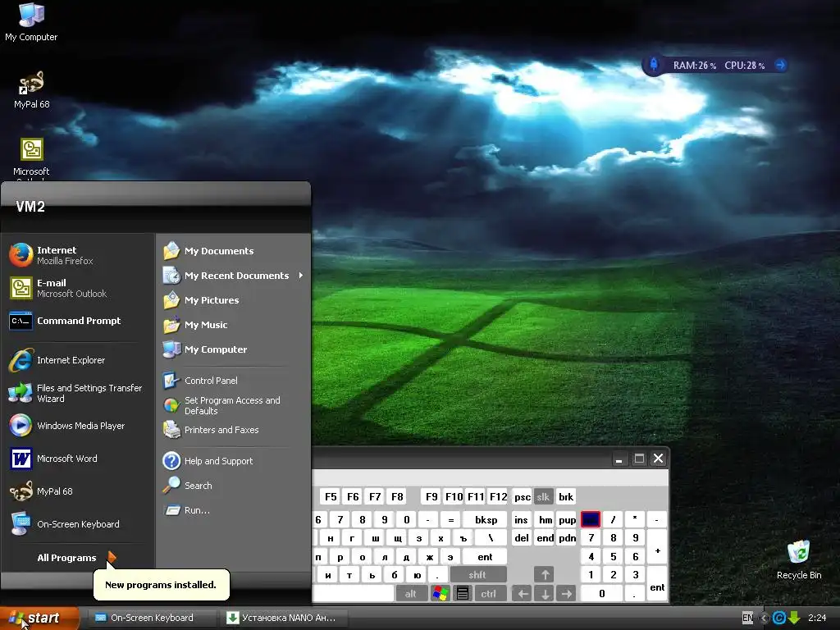Screen dimensions: 840x630
Task: Click the del key on the keyboard
Action: pyautogui.click(x=522, y=538)
